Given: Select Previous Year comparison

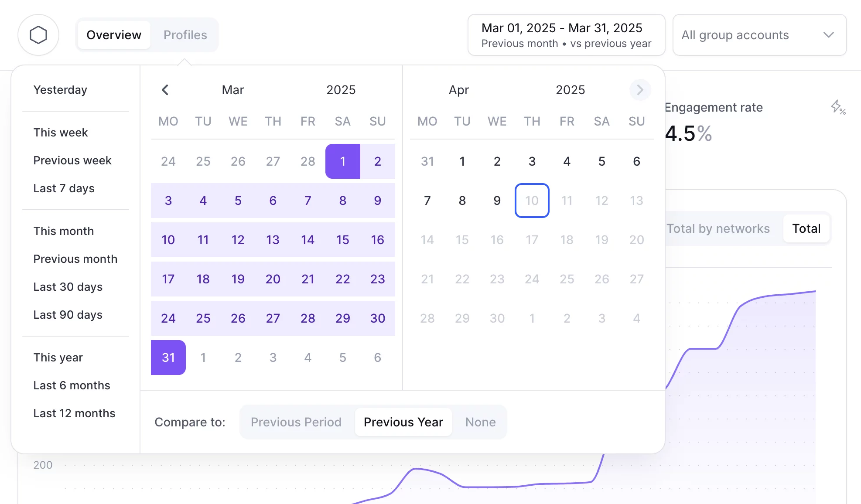Looking at the screenshot, I should click(403, 422).
